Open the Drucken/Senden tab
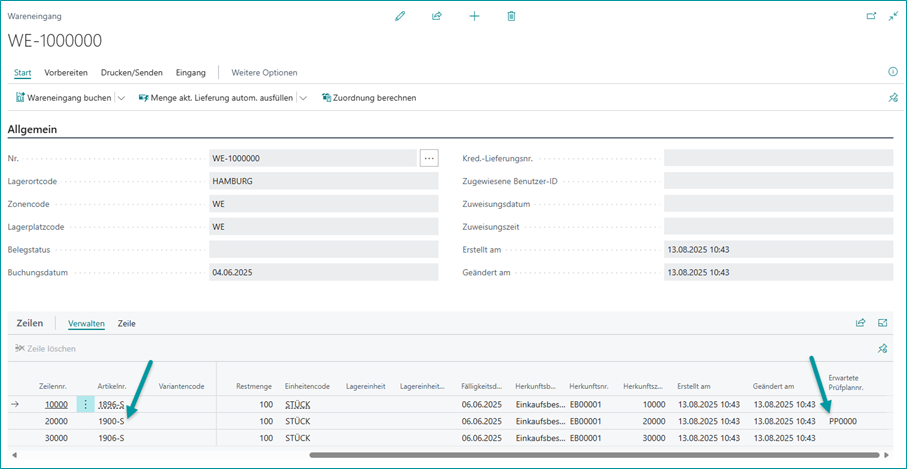This screenshot has height=469, width=907. tap(131, 72)
